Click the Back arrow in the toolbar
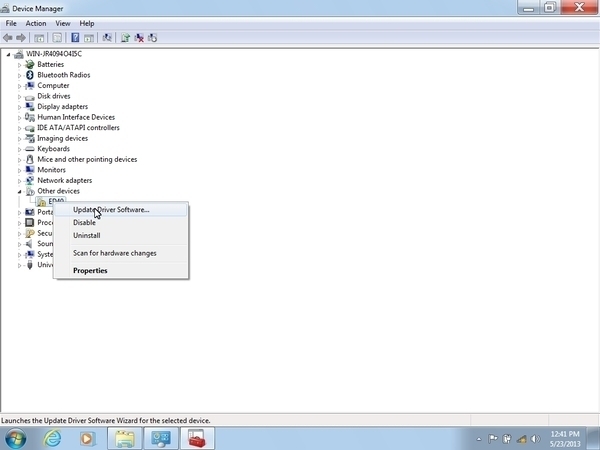 click(x=9, y=38)
